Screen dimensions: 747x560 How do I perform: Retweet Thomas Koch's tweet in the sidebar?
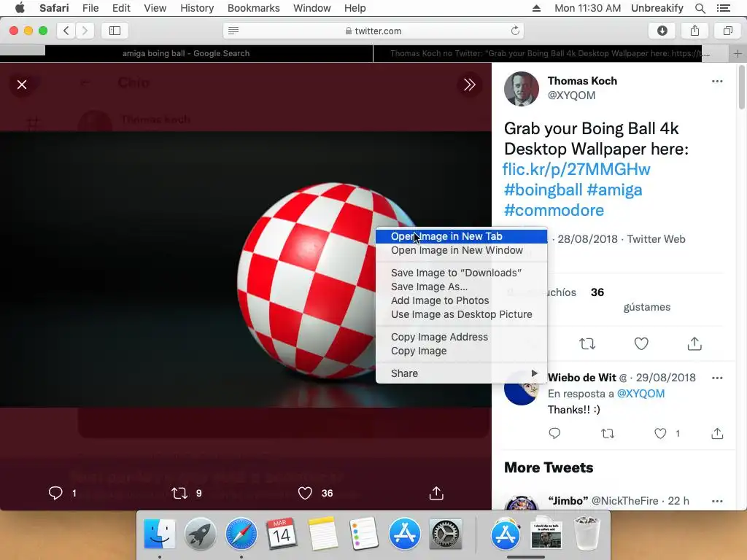pyautogui.click(x=587, y=343)
